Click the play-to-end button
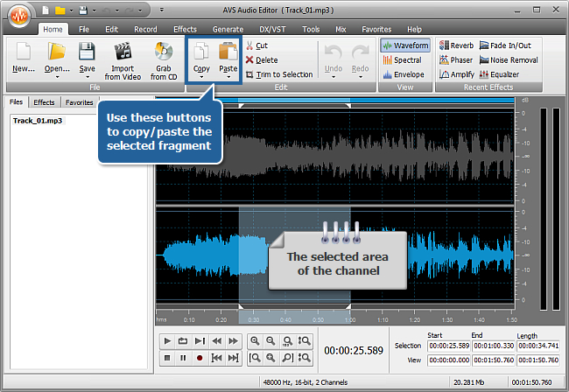The height and width of the screenshot is (392, 569). (200, 341)
